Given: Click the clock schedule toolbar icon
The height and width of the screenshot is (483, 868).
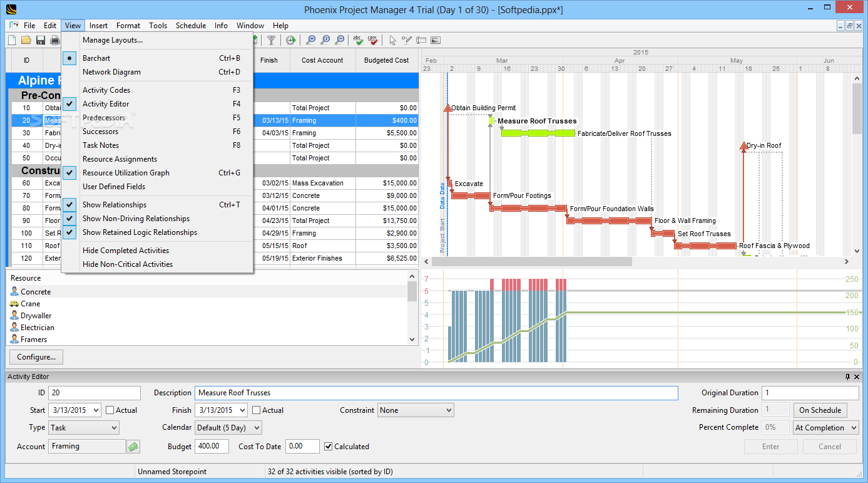Looking at the screenshot, I should (291, 40).
